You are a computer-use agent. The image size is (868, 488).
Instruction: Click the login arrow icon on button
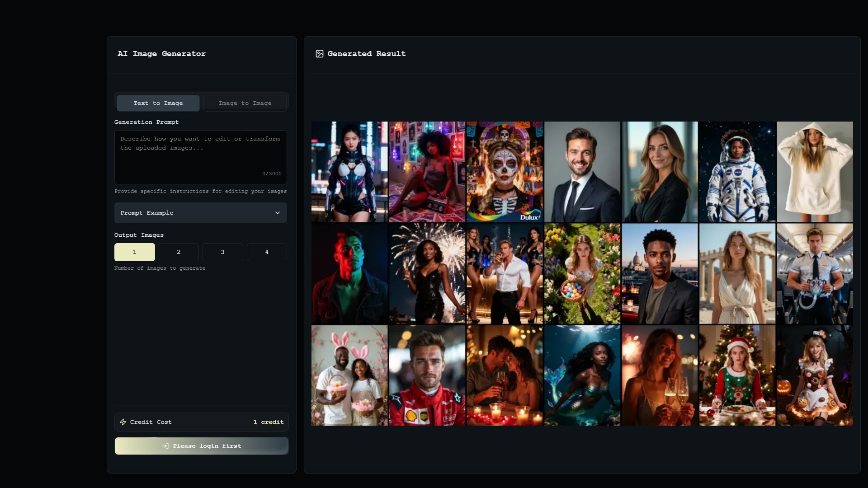[x=165, y=446]
